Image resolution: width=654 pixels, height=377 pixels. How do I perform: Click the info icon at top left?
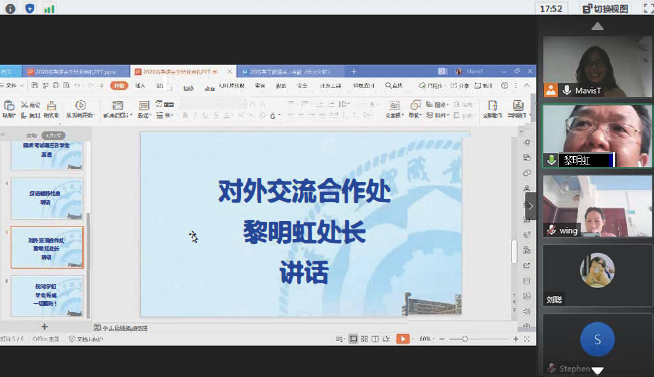pos(10,8)
